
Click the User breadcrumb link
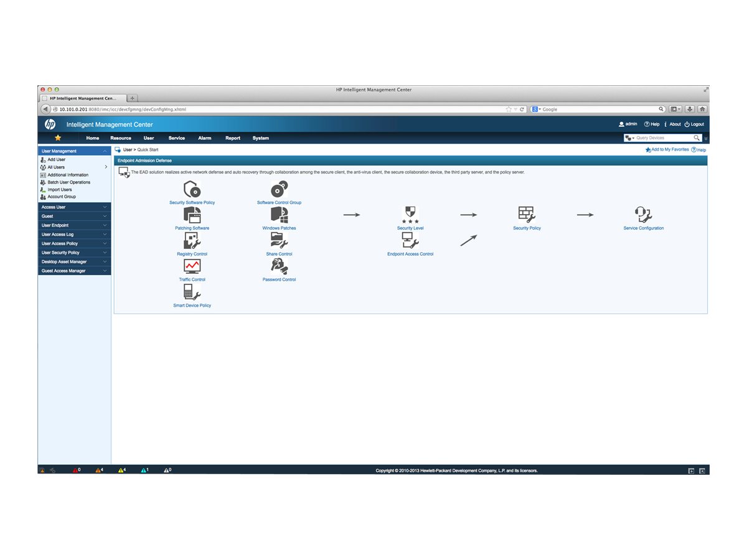[x=128, y=150]
